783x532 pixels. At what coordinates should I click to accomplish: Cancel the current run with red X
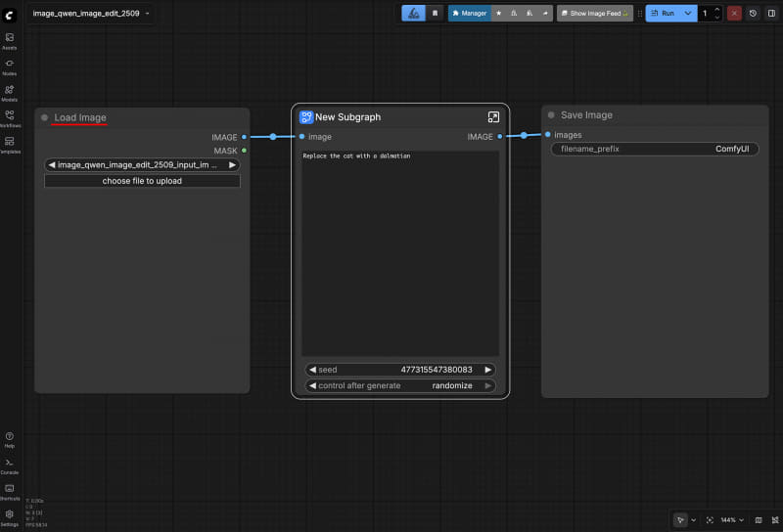(x=734, y=14)
